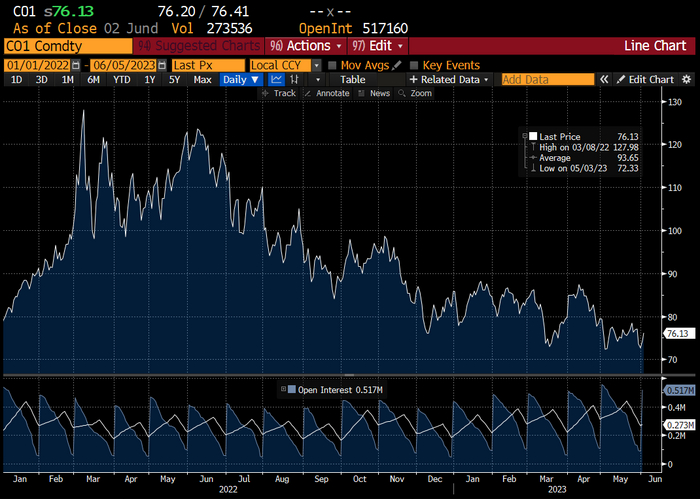
Task: Collapse the Last Price legend box
Action: pos(525,135)
